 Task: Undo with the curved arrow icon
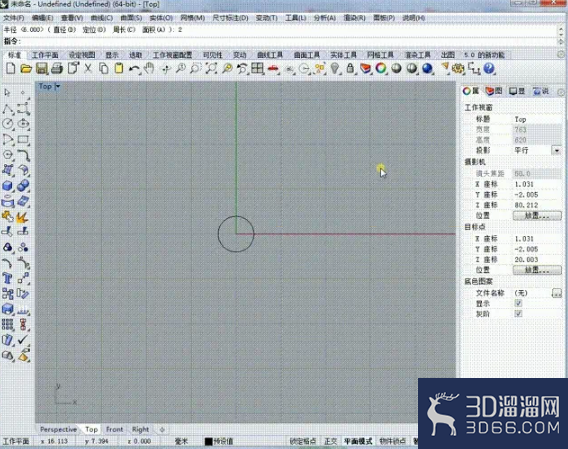[x=134, y=68]
